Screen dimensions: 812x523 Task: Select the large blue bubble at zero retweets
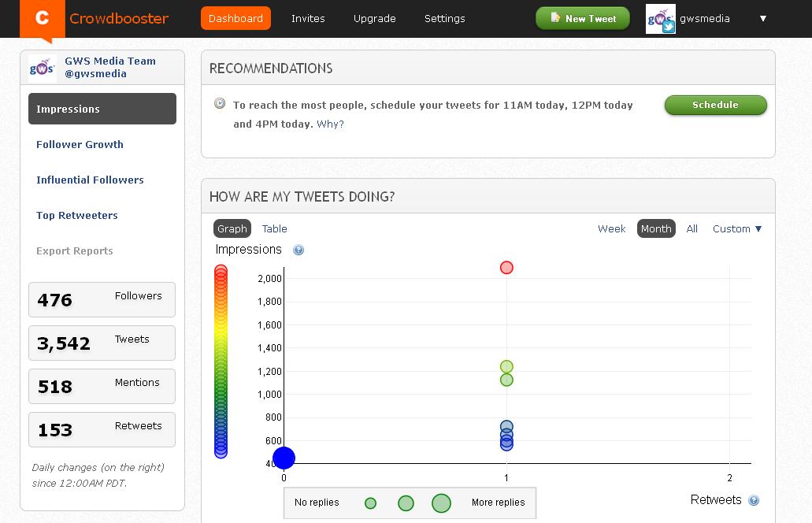284,458
